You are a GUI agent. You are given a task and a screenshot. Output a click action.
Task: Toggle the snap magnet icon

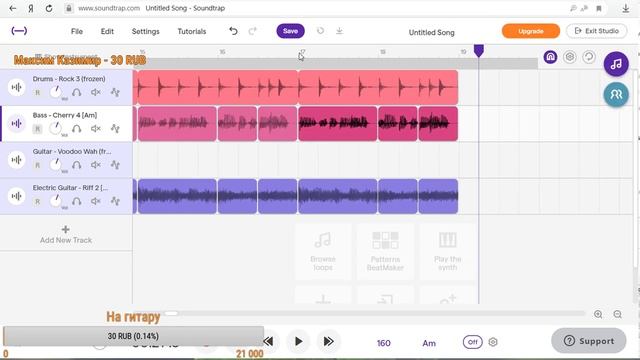coord(550,57)
